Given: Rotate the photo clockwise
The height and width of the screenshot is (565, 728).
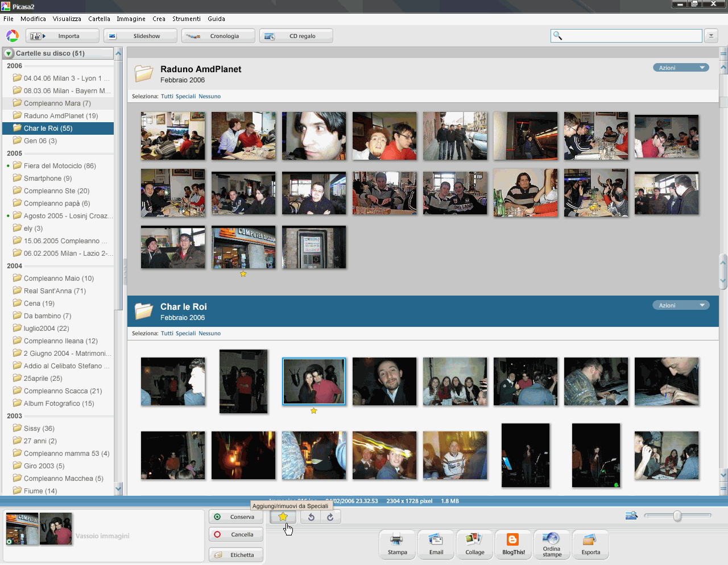Looking at the screenshot, I should [330, 517].
